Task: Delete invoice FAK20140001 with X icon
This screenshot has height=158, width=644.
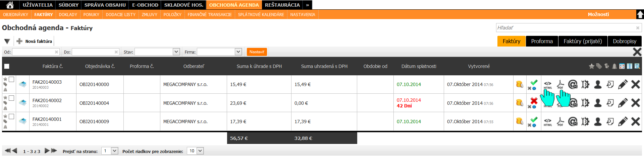Action: click(x=635, y=122)
